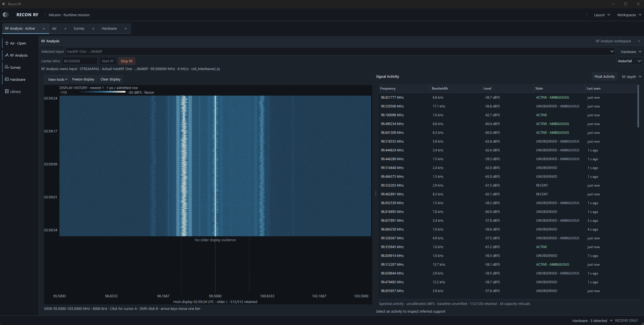Open the Hardware dropdown beside selected input
The image size is (644, 325).
(x=631, y=52)
